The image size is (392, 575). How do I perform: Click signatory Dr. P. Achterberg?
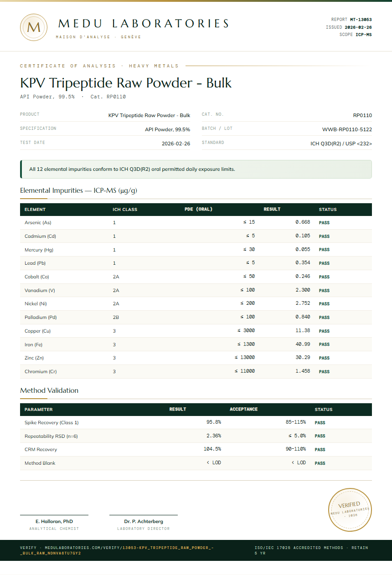pos(144,521)
